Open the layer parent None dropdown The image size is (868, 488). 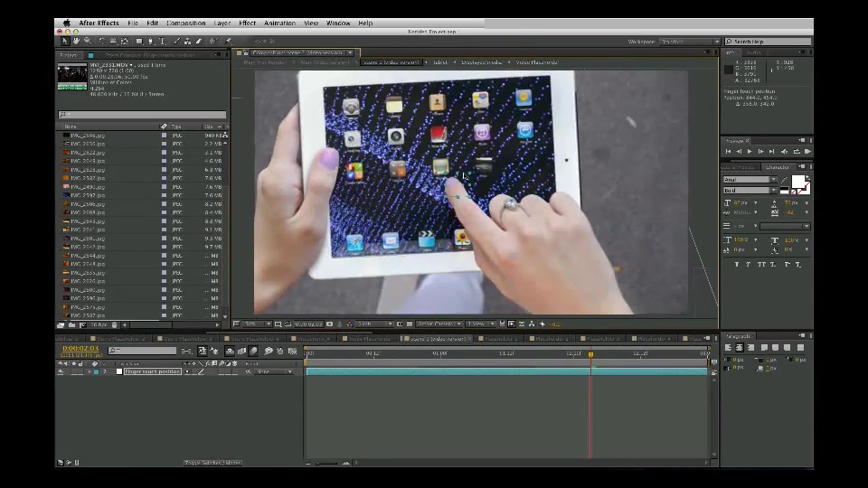273,371
